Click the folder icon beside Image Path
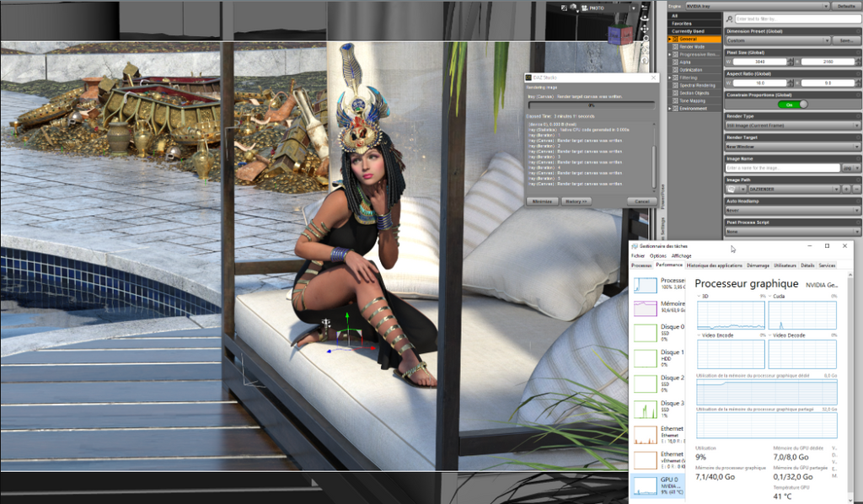 732,190
